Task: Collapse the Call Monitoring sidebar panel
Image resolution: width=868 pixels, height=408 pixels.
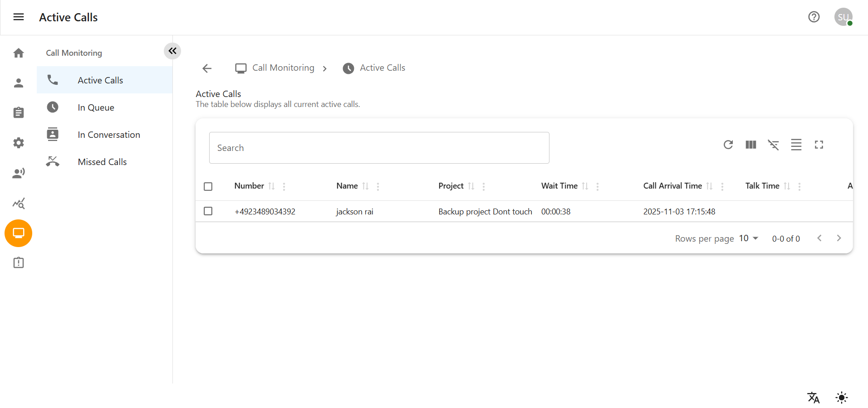Action: (172, 51)
